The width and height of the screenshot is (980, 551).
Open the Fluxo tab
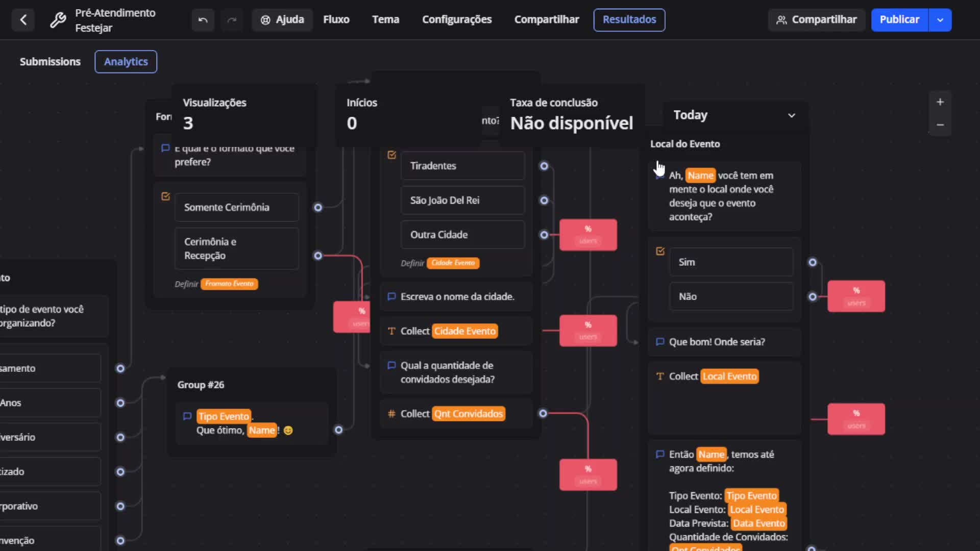[336, 20]
